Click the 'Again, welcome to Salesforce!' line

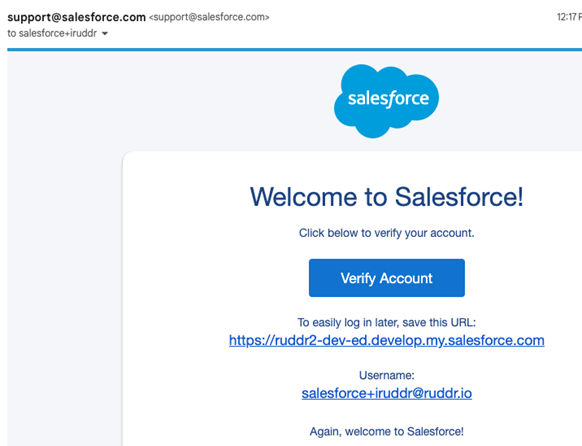point(386,432)
